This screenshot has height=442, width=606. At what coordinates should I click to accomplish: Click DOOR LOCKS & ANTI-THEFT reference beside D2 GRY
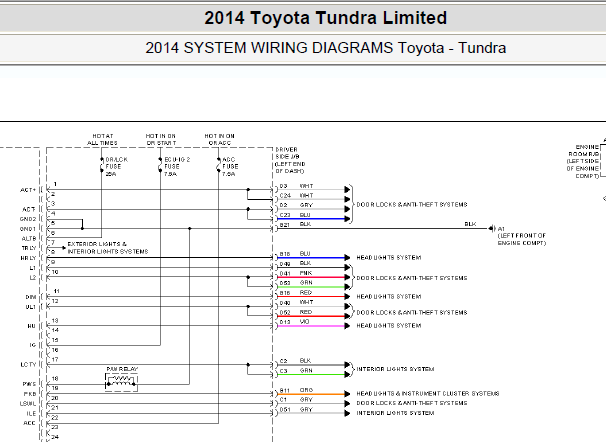(412, 205)
